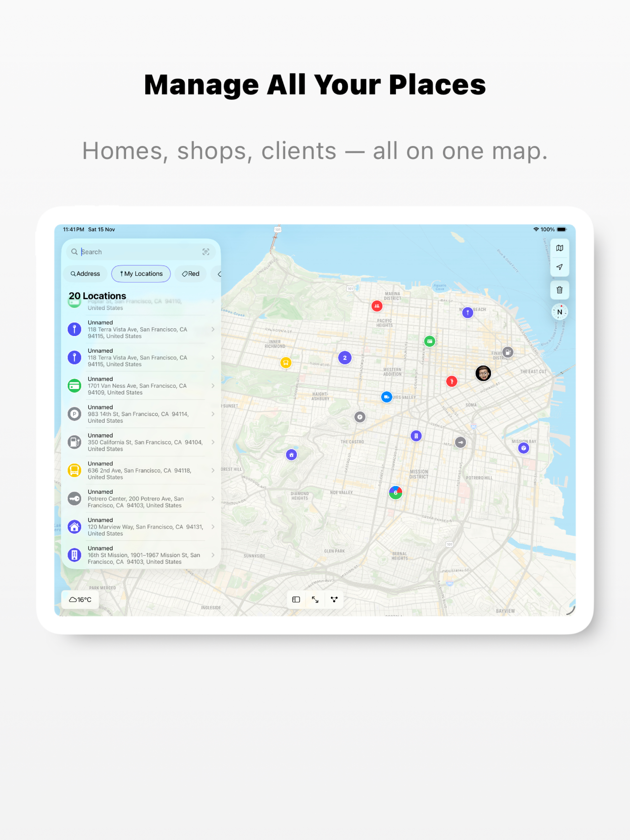Screen dimensions: 630x840
Task: Open the purple cluster marker labeled 2
Action: point(345,358)
